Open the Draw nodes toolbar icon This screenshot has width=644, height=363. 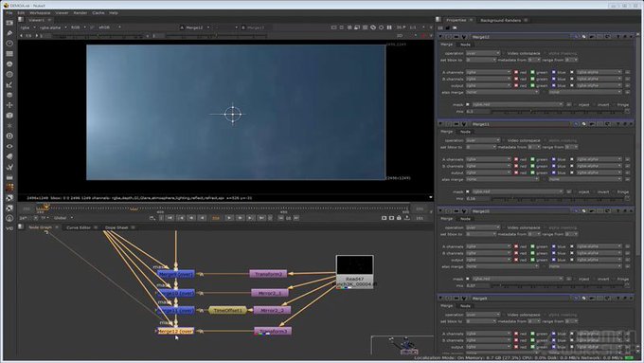[x=9, y=33]
